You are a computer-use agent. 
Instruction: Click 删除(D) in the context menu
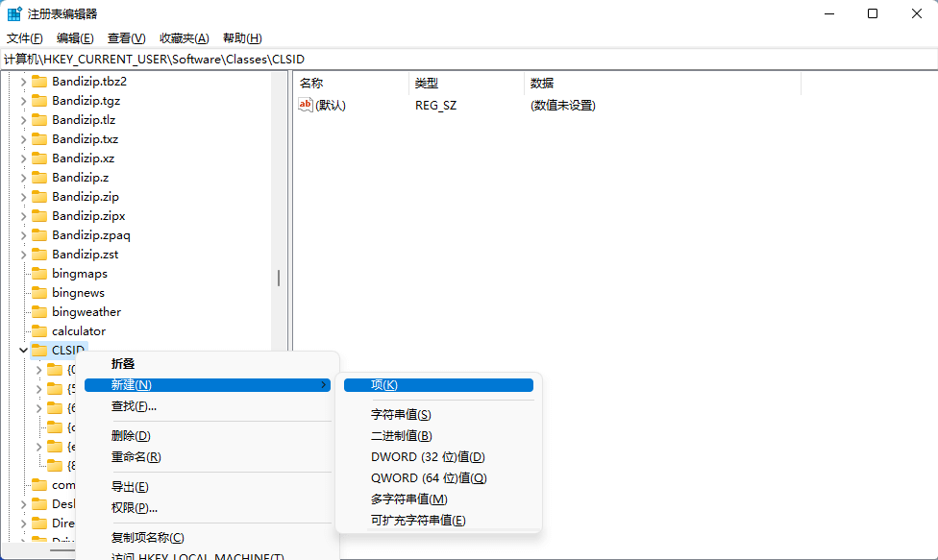(x=131, y=436)
